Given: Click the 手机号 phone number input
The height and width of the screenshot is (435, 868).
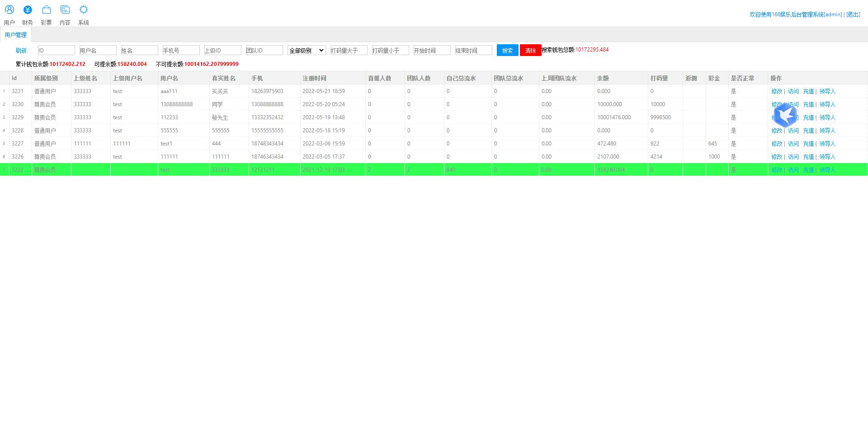Looking at the screenshot, I should (x=181, y=51).
